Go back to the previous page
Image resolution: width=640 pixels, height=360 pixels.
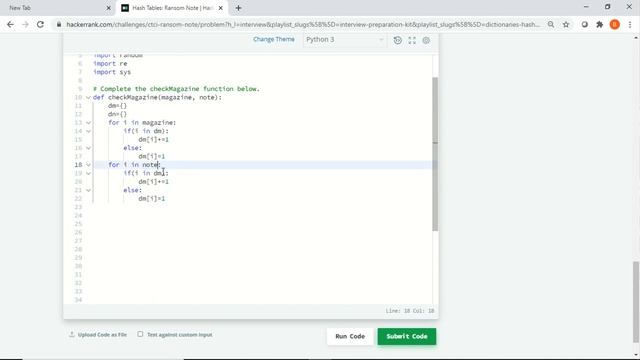click(x=10, y=24)
